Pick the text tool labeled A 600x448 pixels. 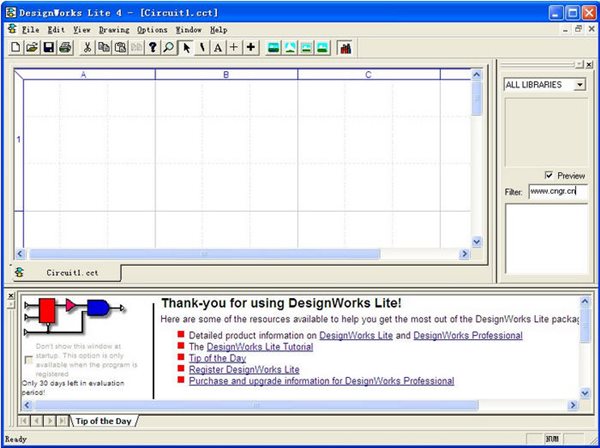click(218, 47)
